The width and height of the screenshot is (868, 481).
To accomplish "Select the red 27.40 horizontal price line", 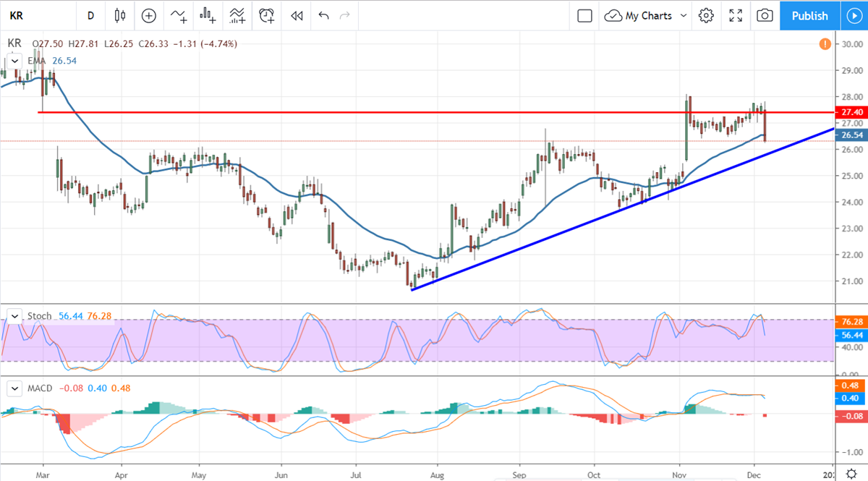I will click(x=434, y=112).
